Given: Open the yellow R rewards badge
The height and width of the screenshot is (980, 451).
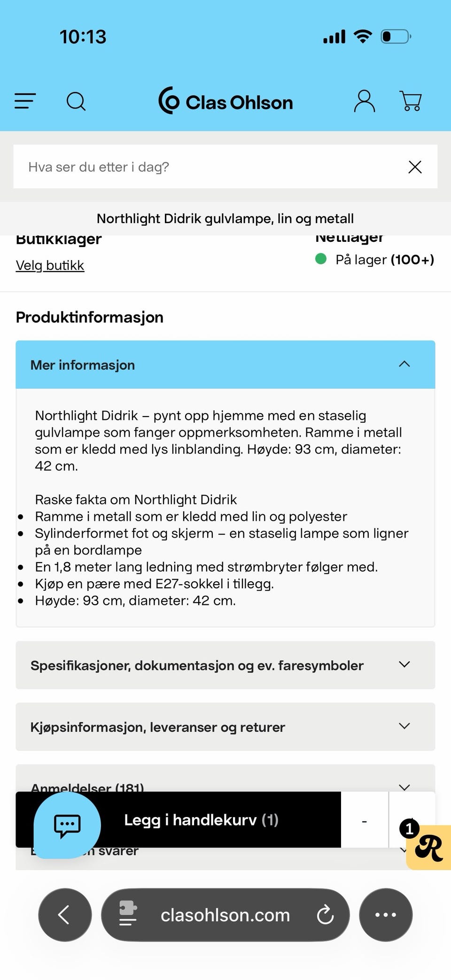Looking at the screenshot, I should [x=428, y=848].
